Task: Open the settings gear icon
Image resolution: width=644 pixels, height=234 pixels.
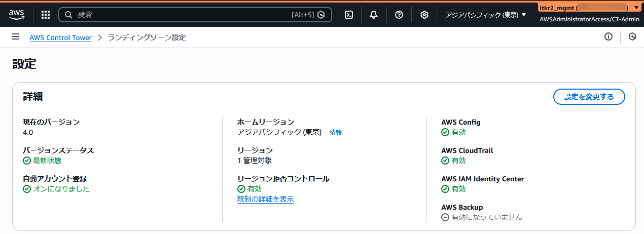Action: point(424,15)
